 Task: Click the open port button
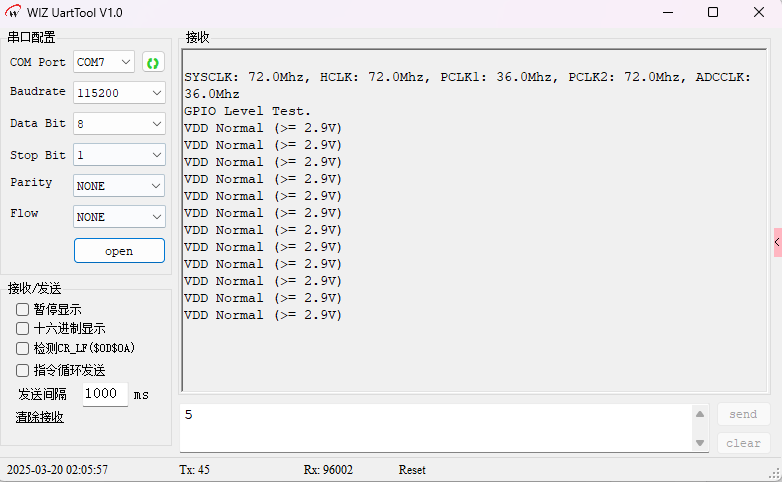point(119,251)
